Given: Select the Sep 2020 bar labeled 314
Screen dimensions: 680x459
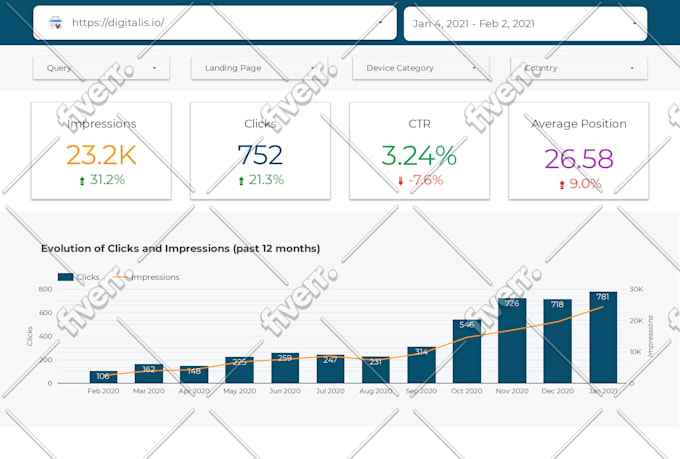Looking at the screenshot, I should [x=421, y=365].
